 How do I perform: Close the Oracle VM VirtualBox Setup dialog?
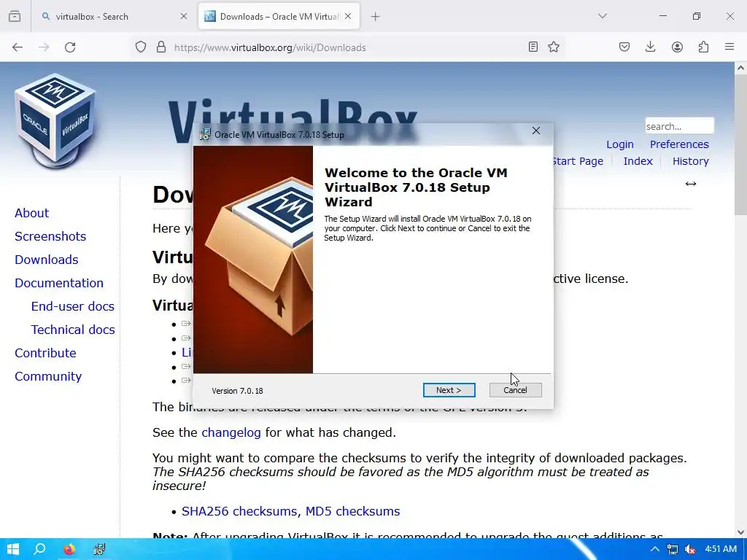[536, 131]
